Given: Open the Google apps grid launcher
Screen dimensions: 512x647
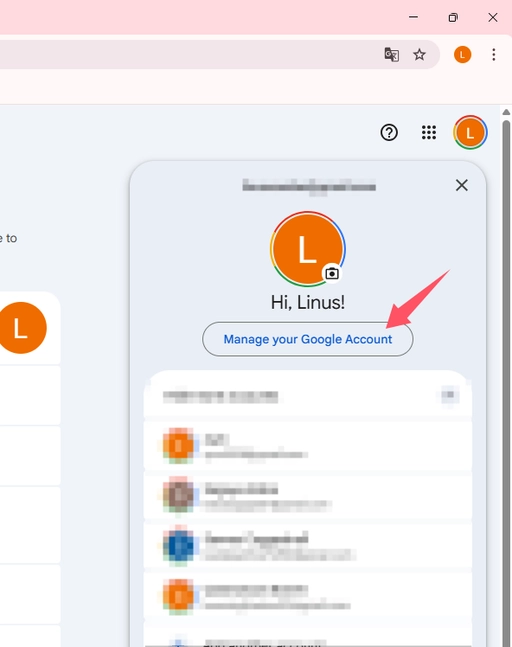Looking at the screenshot, I should pyautogui.click(x=429, y=132).
